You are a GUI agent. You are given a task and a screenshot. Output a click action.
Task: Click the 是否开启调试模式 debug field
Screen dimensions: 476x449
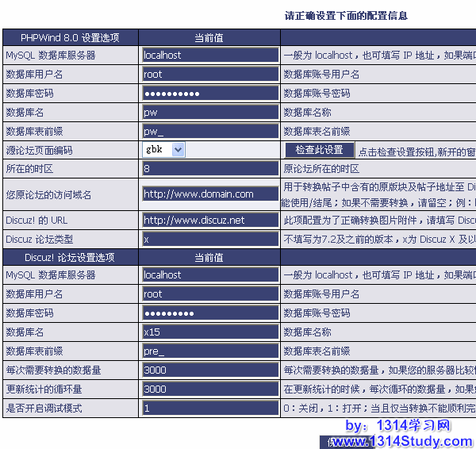pyautogui.click(x=209, y=409)
